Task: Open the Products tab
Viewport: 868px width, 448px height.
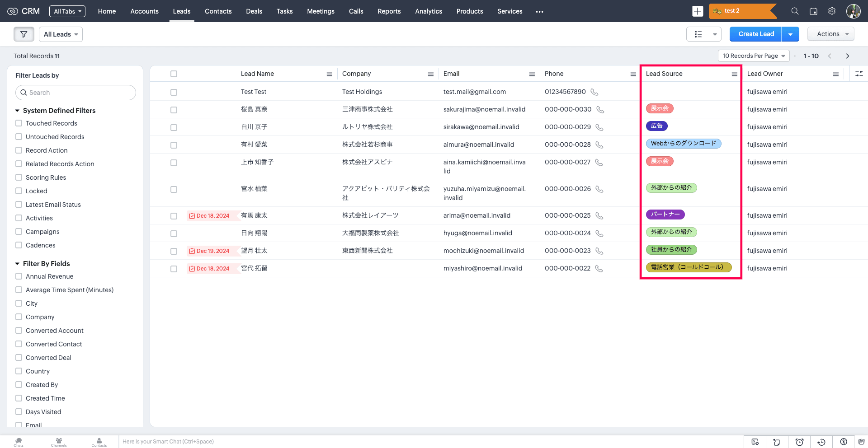Action: pos(470,11)
